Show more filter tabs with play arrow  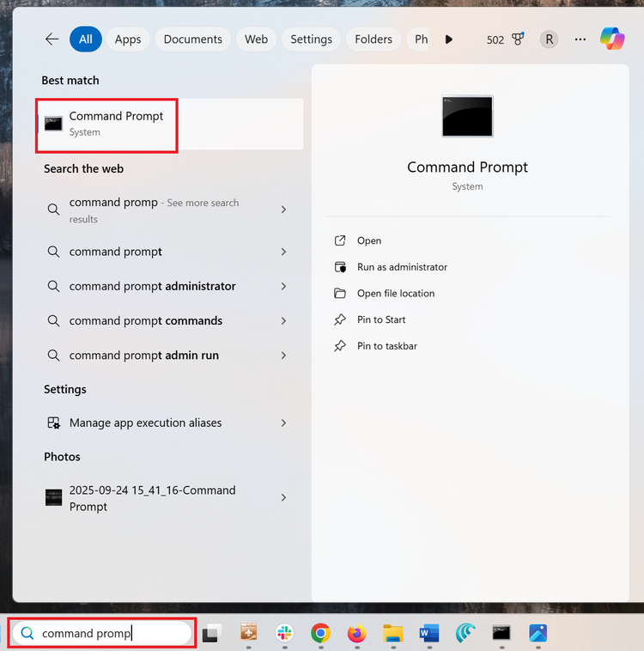pos(448,40)
